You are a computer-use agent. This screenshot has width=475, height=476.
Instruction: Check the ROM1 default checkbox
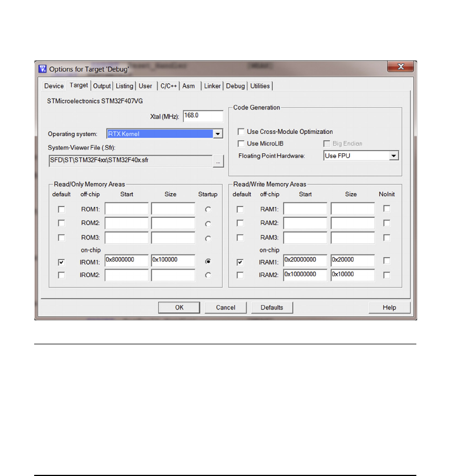[x=62, y=209]
